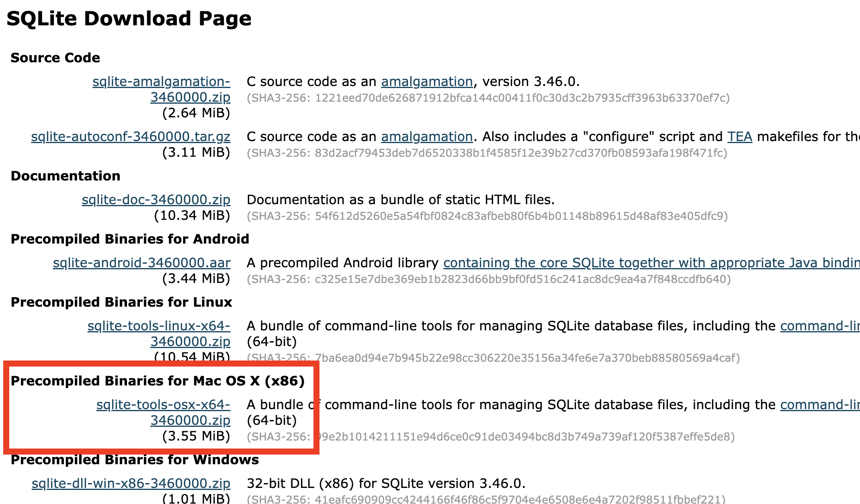Download sqlite-tools-osx-x64-3460000.zip
Screen dimensions: 860x504
coord(164,412)
